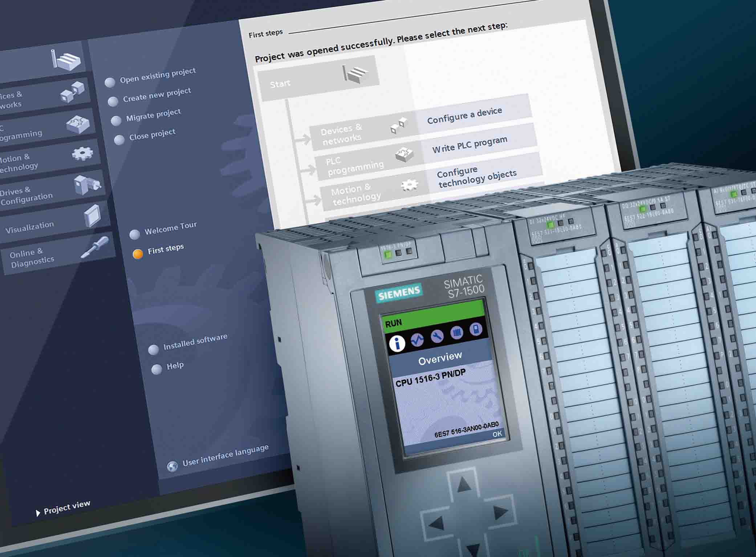Click the globe icon for interface language
This screenshot has width=756, height=557.
point(172,466)
